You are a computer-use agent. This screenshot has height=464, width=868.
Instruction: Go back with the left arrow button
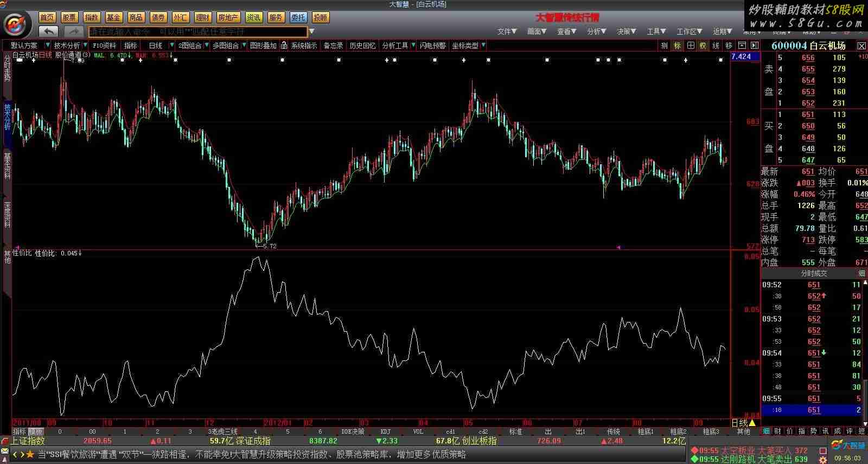[x=49, y=31]
